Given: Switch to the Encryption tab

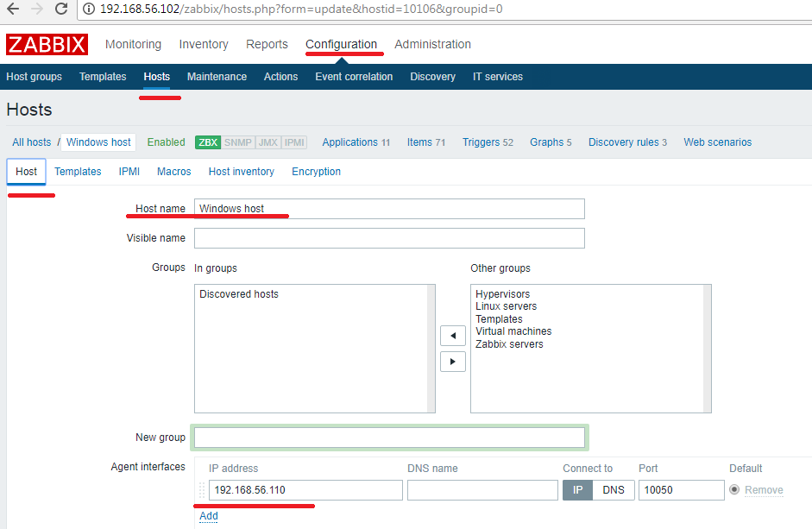Looking at the screenshot, I should 316,172.
